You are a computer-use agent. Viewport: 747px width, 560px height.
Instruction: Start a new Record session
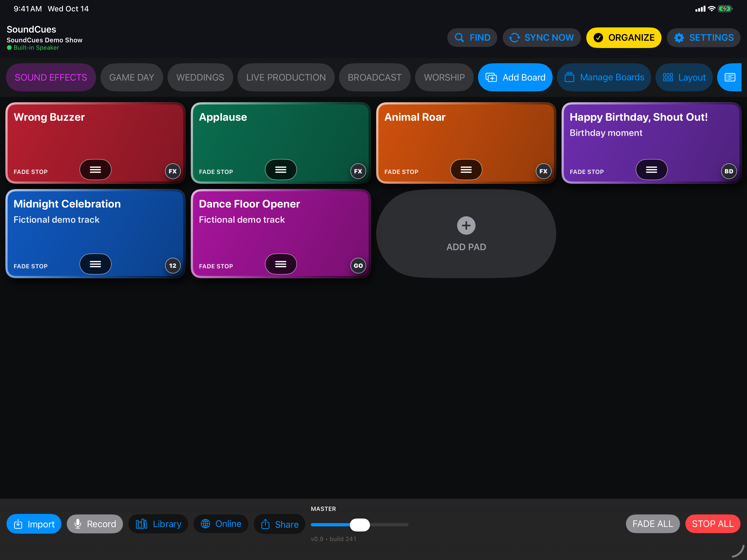point(95,524)
